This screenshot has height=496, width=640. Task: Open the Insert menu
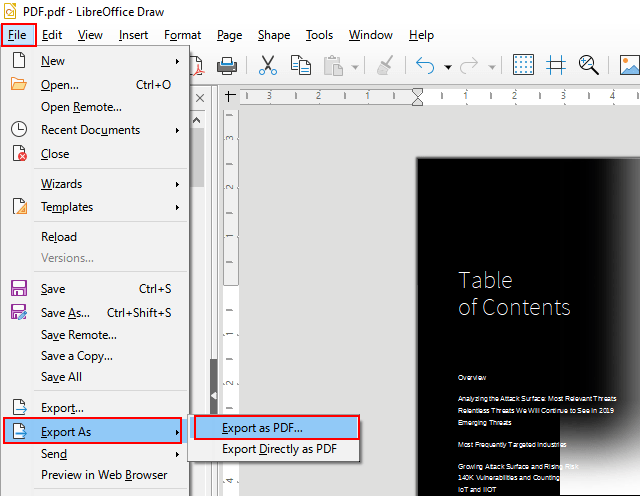click(x=133, y=35)
